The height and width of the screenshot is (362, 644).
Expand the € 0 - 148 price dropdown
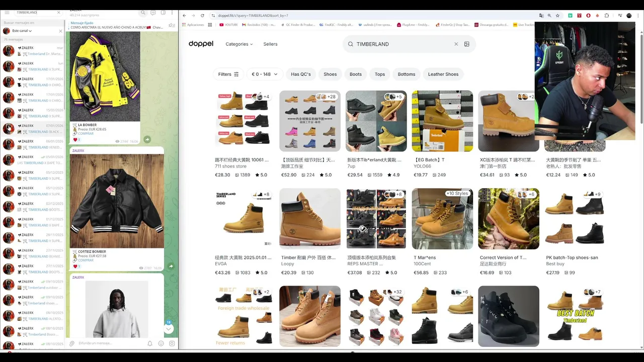(x=265, y=74)
